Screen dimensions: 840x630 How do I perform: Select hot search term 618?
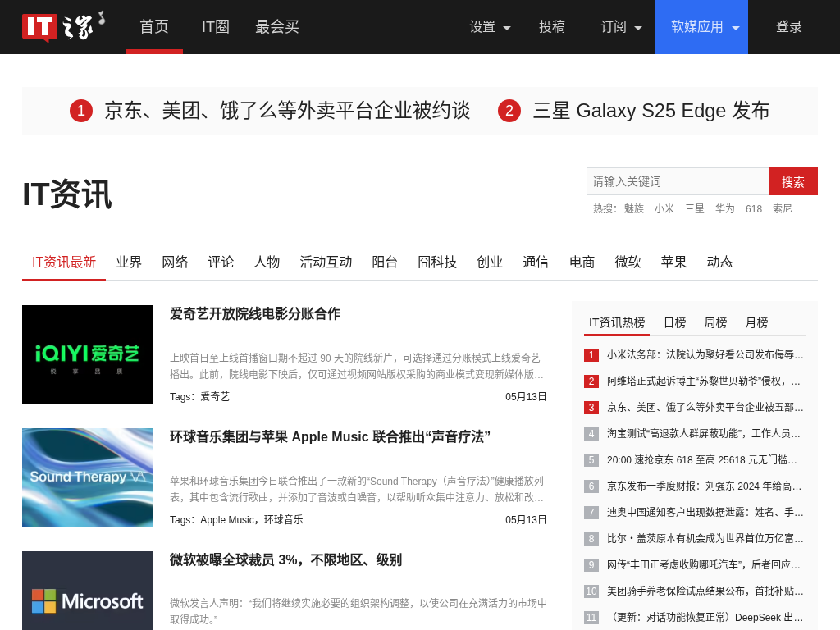click(x=754, y=209)
